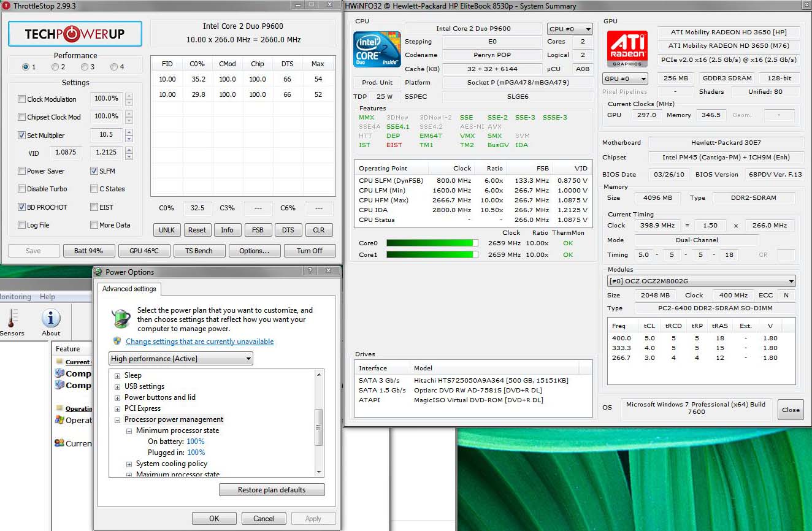The height and width of the screenshot is (531, 812).
Task: Toggle the BD PROCHOT checkbox
Action: [22, 207]
